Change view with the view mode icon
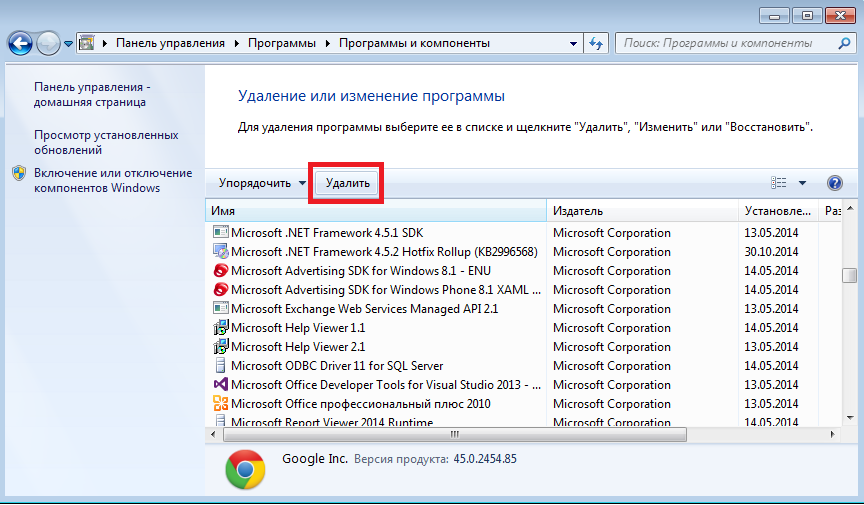The image size is (864, 505). point(779,182)
